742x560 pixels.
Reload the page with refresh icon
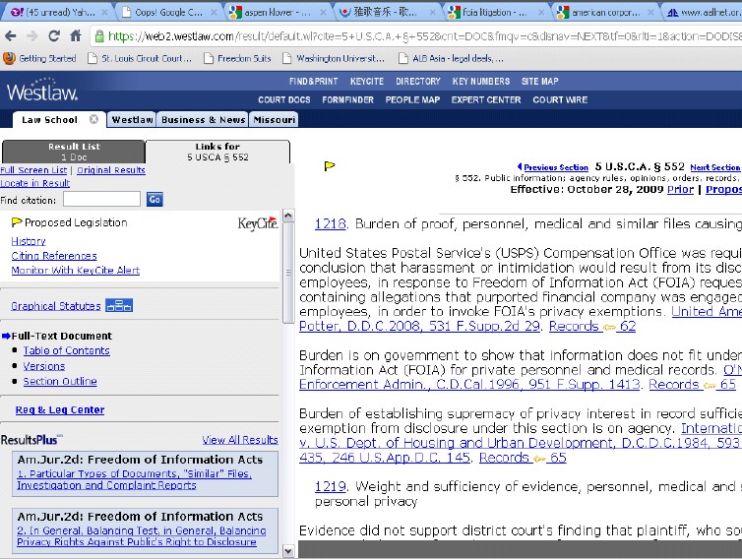pyautogui.click(x=54, y=36)
